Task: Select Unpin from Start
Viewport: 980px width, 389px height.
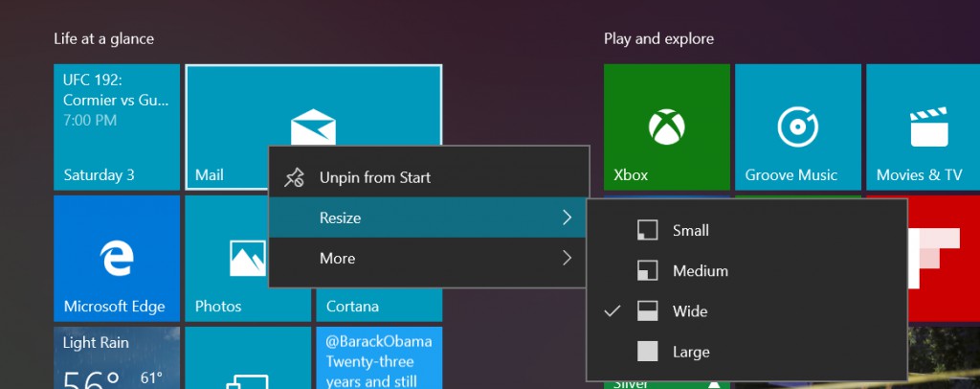Action: coord(429,177)
